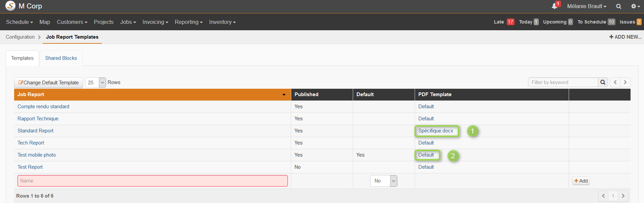Click the M Corp logo icon
Image resolution: width=644 pixels, height=203 pixels.
click(10, 6)
